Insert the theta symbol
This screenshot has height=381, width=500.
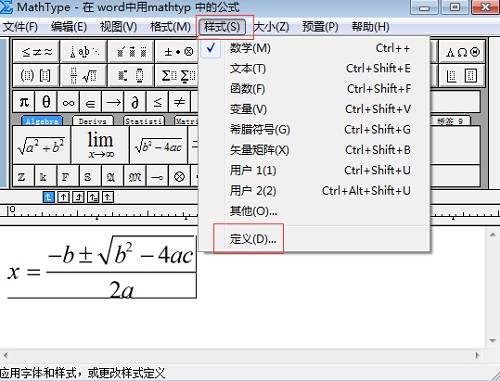(46, 102)
